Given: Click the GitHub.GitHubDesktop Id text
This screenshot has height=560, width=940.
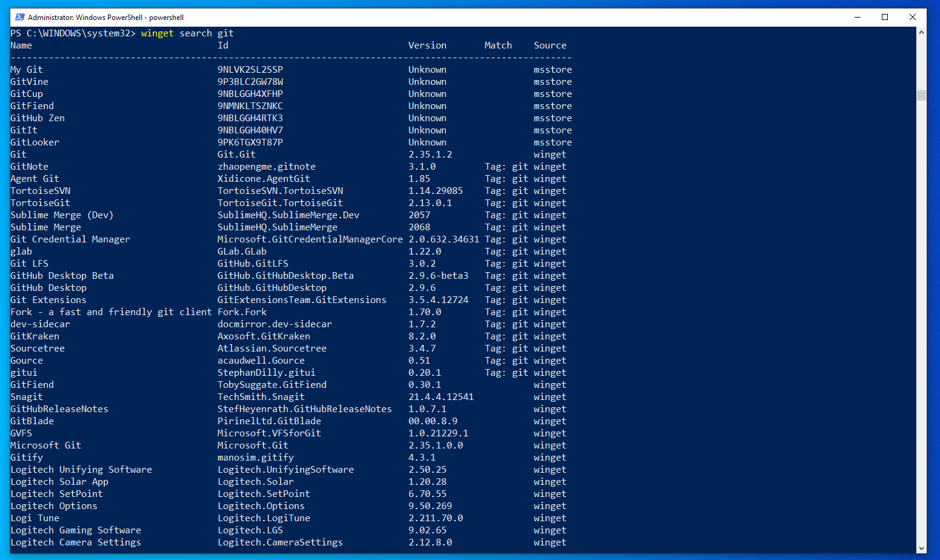Looking at the screenshot, I should [272, 288].
